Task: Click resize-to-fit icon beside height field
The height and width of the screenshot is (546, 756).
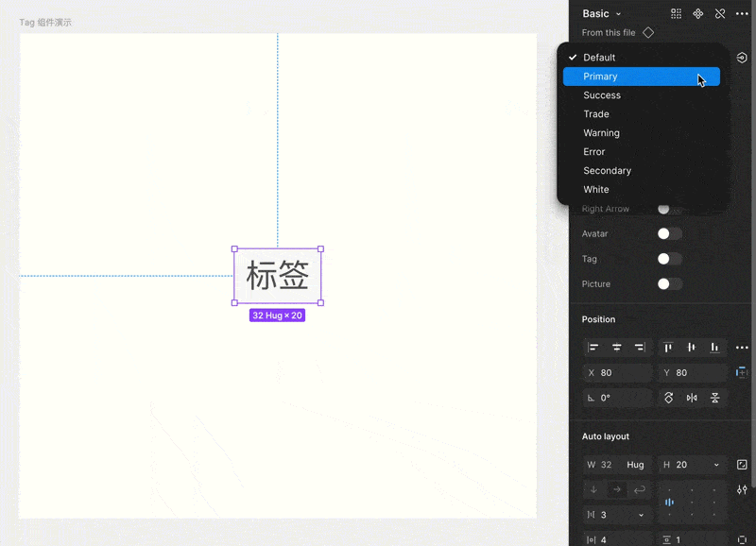Action: tap(742, 465)
